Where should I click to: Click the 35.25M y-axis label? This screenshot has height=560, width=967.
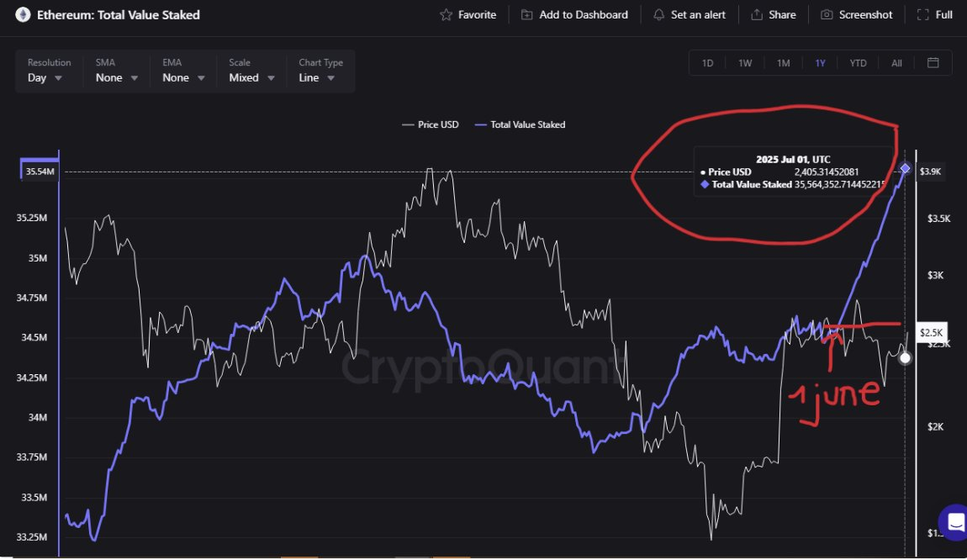click(x=31, y=218)
